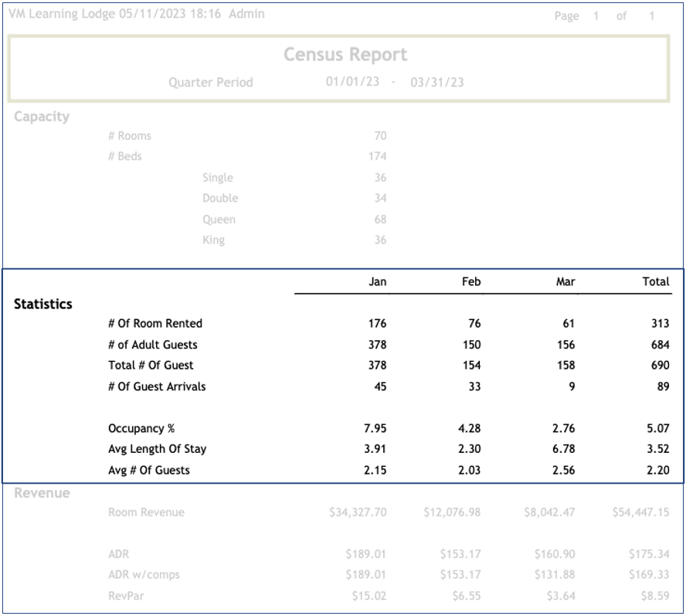Click the Mar column header
The height and width of the screenshot is (616, 686).
click(565, 281)
